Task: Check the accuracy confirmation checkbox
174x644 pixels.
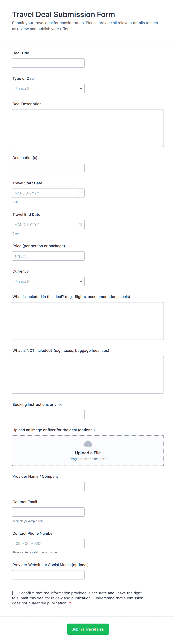Action: 15,593
